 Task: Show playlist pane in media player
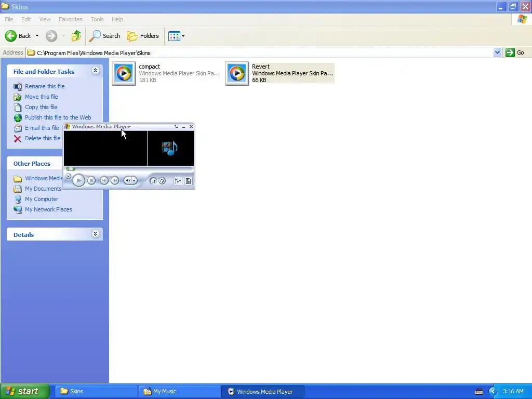pos(188,181)
